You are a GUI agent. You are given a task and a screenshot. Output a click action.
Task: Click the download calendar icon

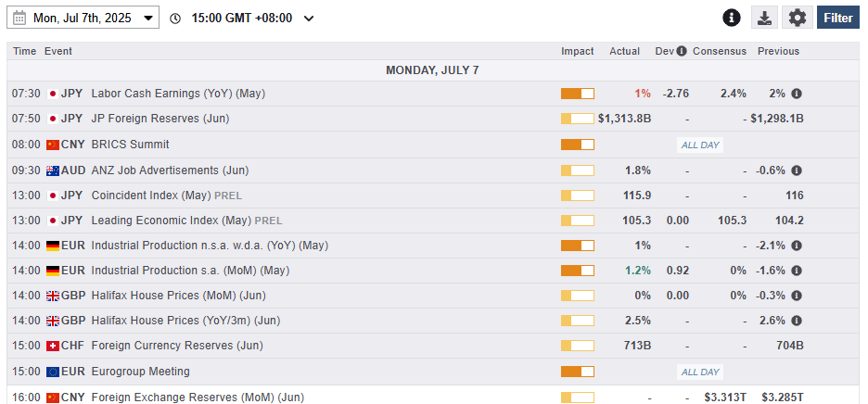click(763, 18)
